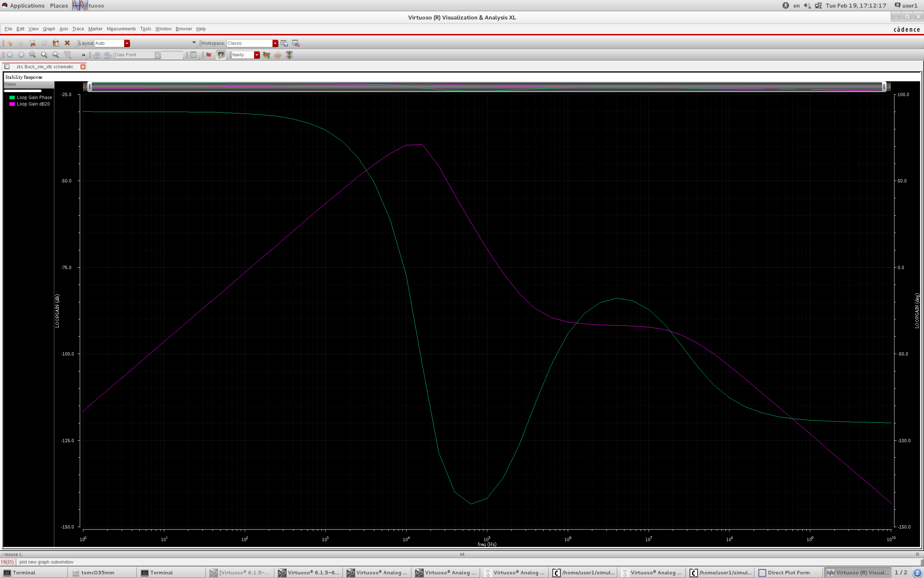Open the Trace menu

point(78,29)
